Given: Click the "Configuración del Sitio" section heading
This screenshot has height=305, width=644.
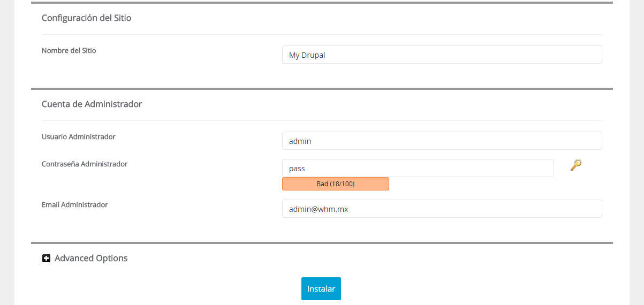Looking at the screenshot, I should (87, 18).
